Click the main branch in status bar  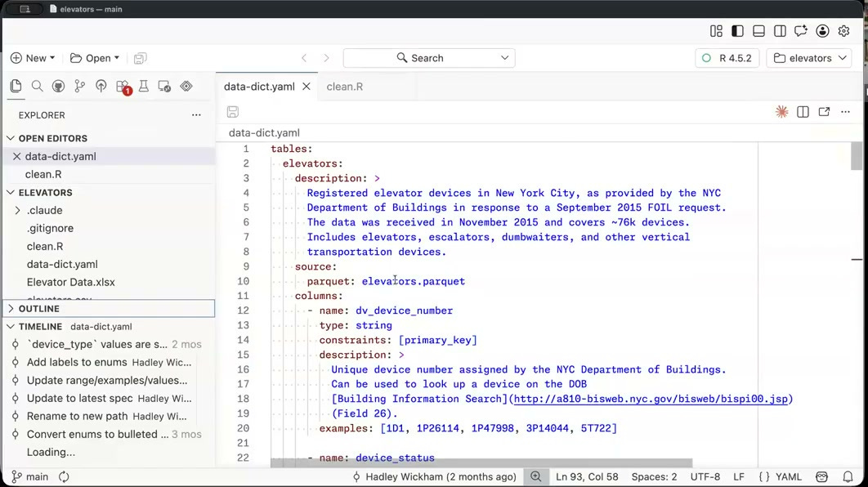point(30,476)
